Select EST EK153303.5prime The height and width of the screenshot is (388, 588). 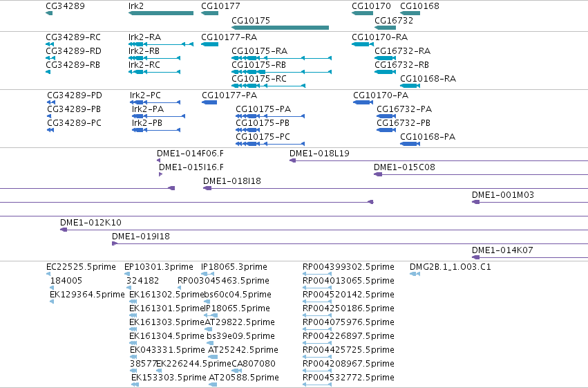[x=169, y=378]
